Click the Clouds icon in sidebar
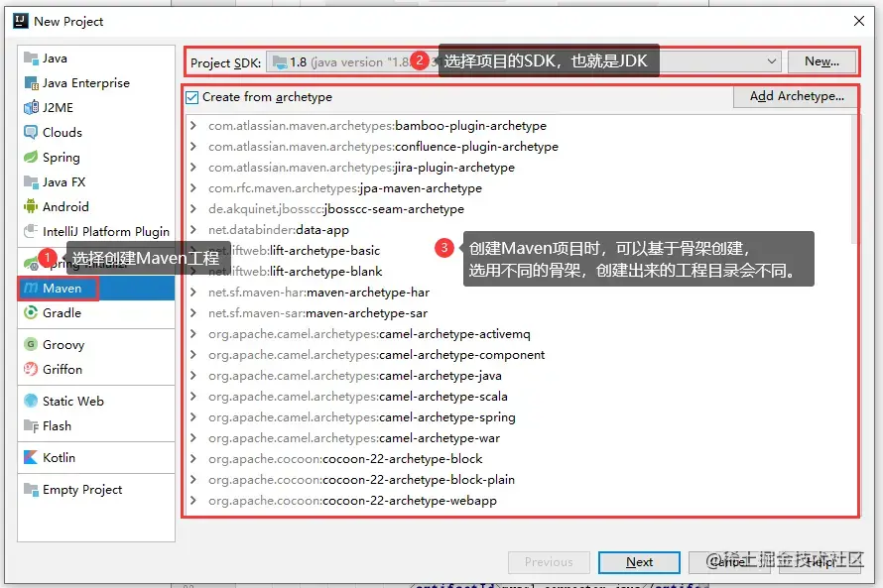This screenshot has height=588, width=883. (x=31, y=132)
